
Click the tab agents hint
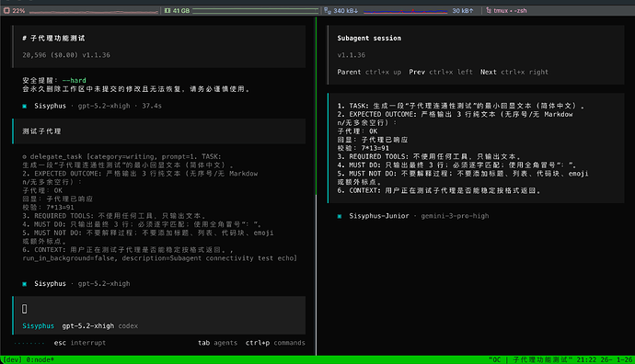point(217,343)
